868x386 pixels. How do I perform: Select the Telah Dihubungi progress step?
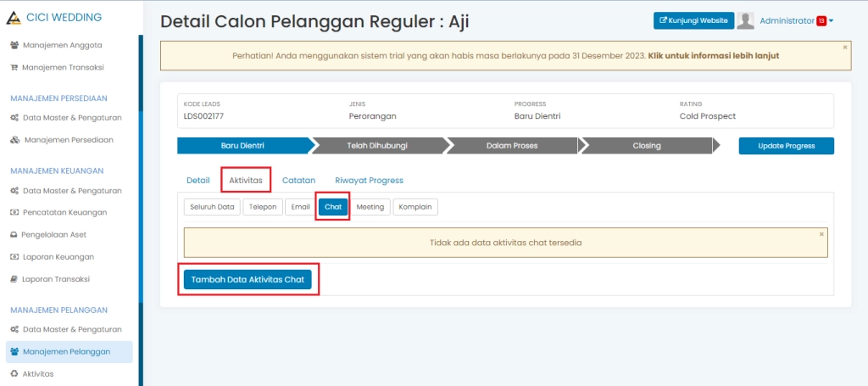pyautogui.click(x=376, y=146)
